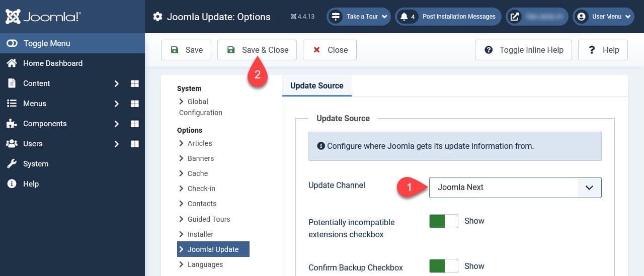Open the Help item in sidebar

coord(31,184)
